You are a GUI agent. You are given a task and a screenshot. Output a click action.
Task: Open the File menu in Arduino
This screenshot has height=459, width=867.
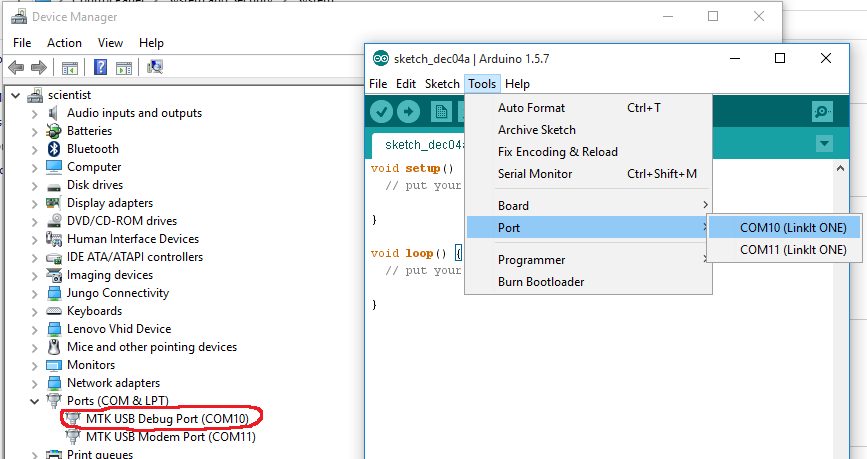point(378,84)
